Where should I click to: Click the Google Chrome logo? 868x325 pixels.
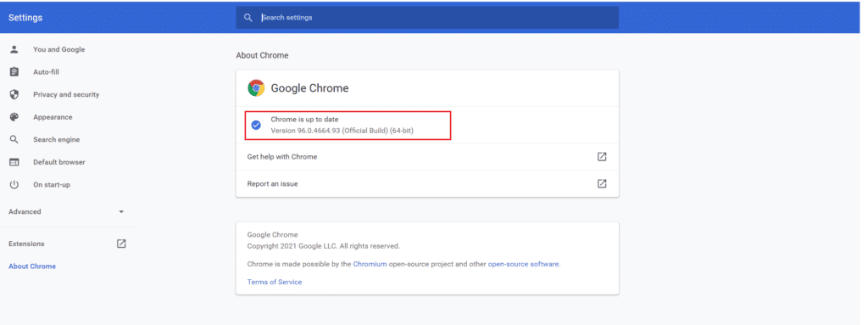256,87
